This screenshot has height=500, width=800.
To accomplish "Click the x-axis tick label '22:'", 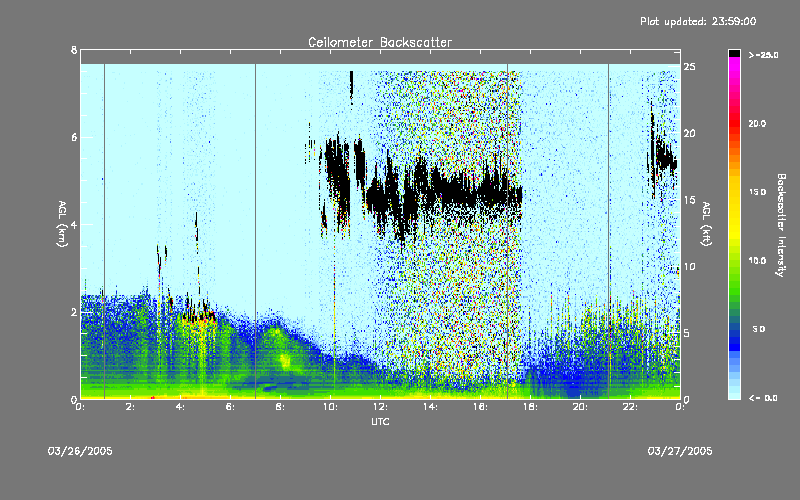I will [630, 407].
